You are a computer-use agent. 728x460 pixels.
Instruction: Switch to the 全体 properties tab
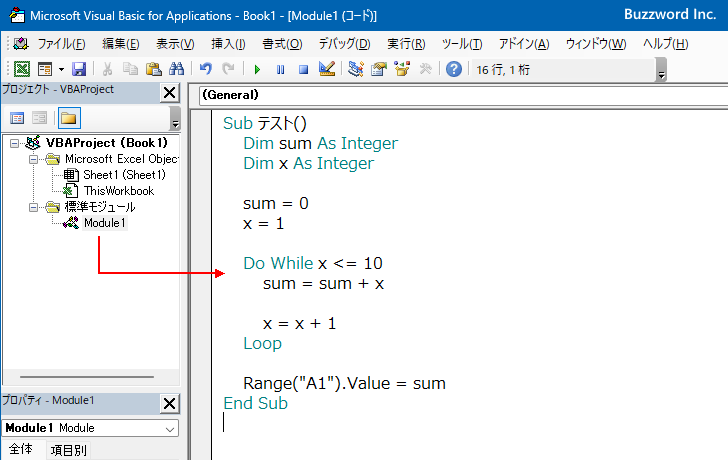(21, 449)
